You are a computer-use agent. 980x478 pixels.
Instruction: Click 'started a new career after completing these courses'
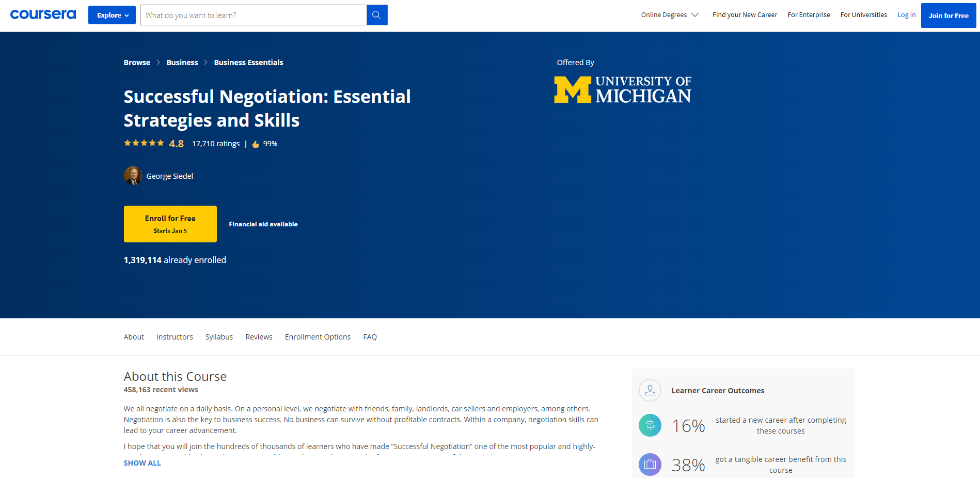click(781, 425)
